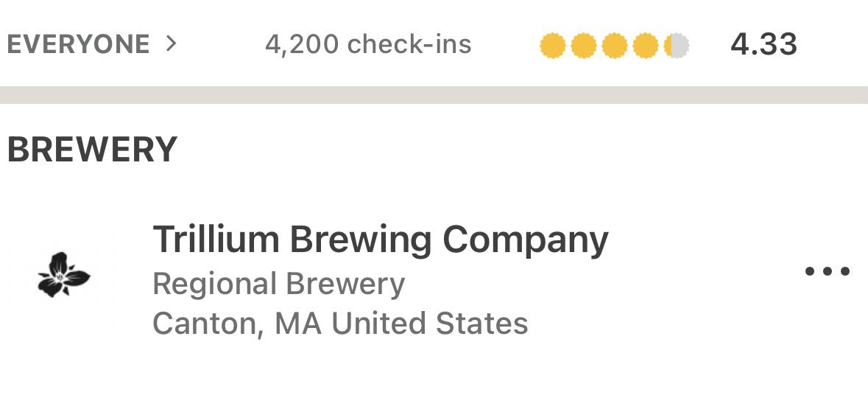Click the third yellow rating cap
868x398 pixels.
614,46
